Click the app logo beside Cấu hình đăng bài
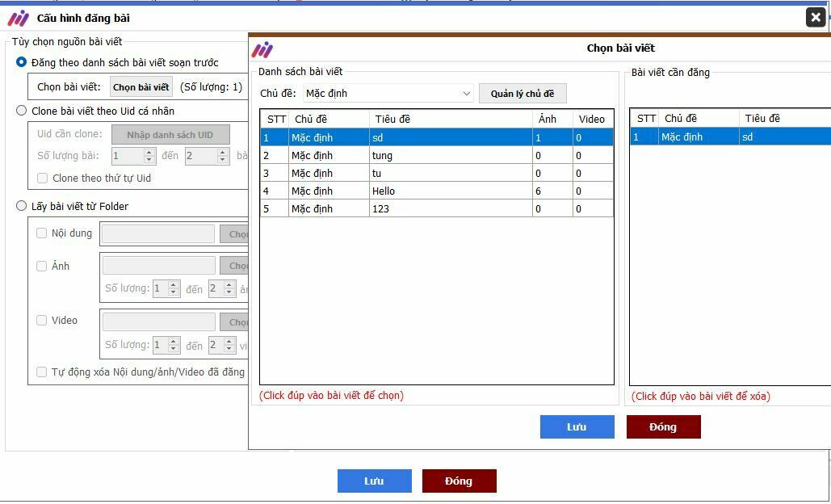This screenshot has width=831, height=504. [x=18, y=18]
